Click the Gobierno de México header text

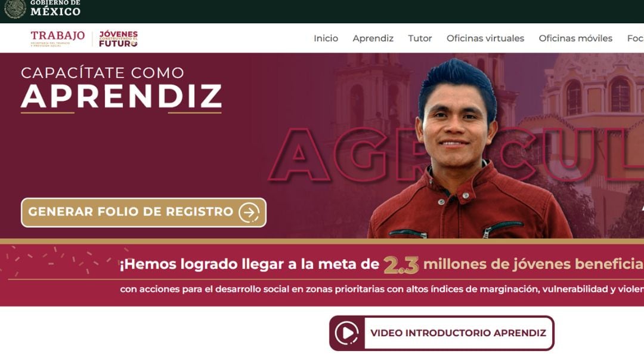(x=55, y=8)
